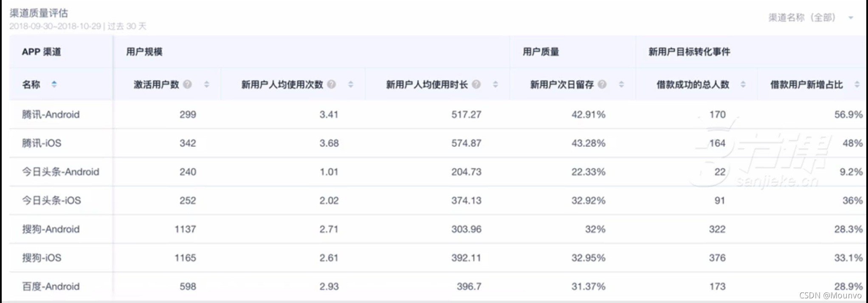Click the 新用户目标转化事件 group header
The width and height of the screenshot is (868, 303).
pos(689,52)
